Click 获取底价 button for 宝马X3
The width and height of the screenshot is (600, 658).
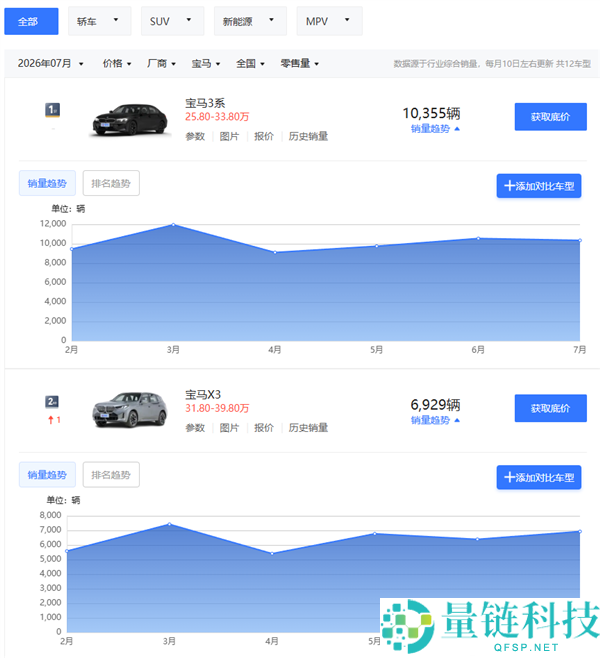[x=550, y=408]
